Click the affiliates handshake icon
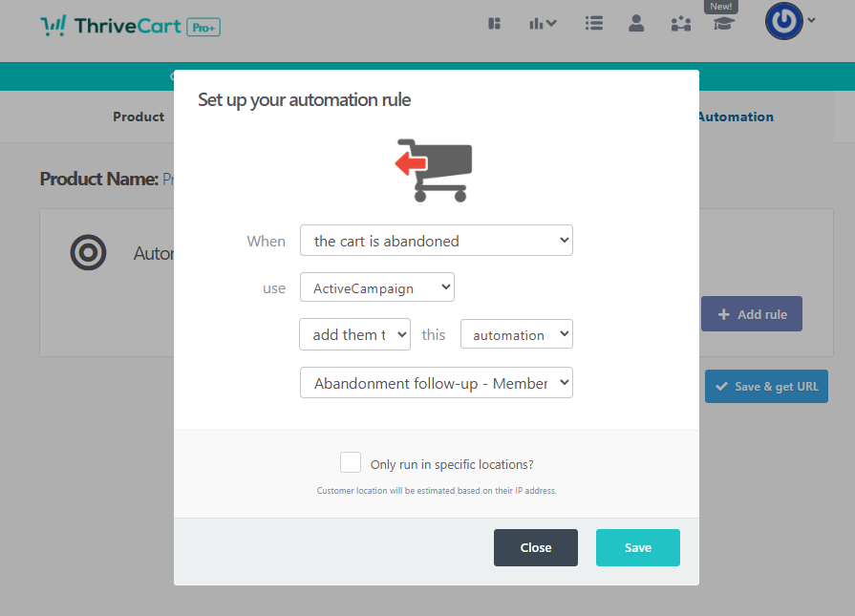Viewport: 855px width, 616px height. click(680, 24)
